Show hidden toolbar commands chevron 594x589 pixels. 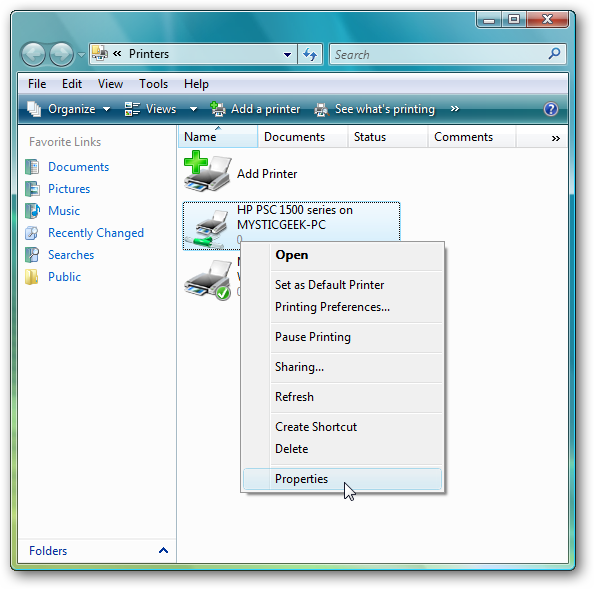pos(455,109)
